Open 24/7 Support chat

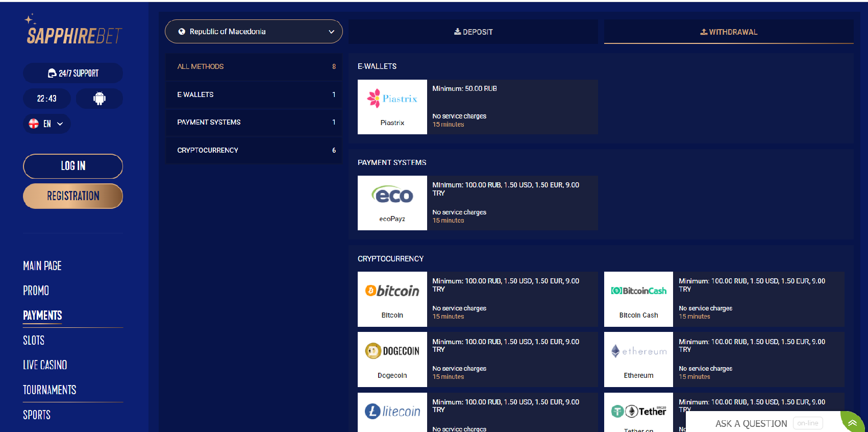73,73
